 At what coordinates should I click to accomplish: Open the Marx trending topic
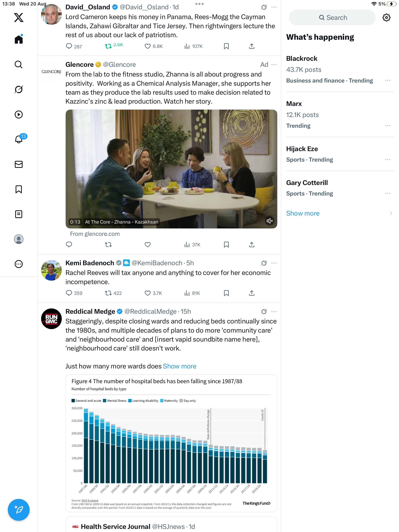point(294,104)
